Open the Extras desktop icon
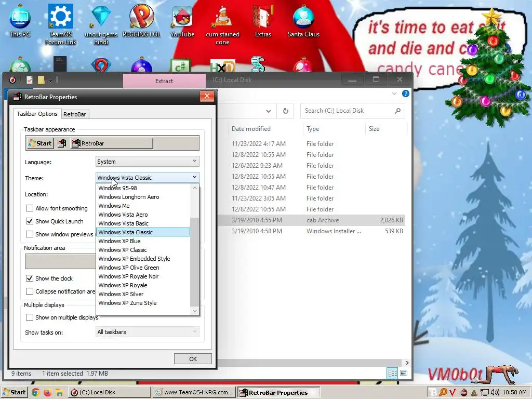 pos(263,20)
